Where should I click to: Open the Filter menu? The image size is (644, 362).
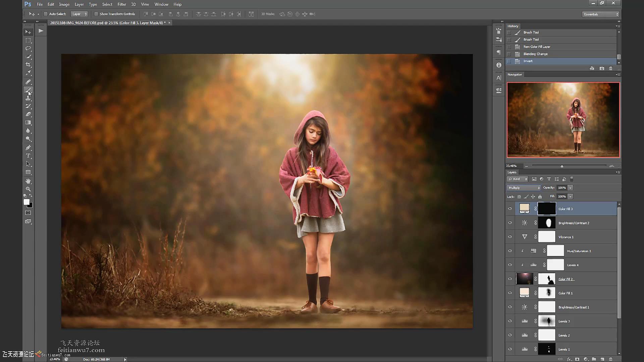(122, 4)
